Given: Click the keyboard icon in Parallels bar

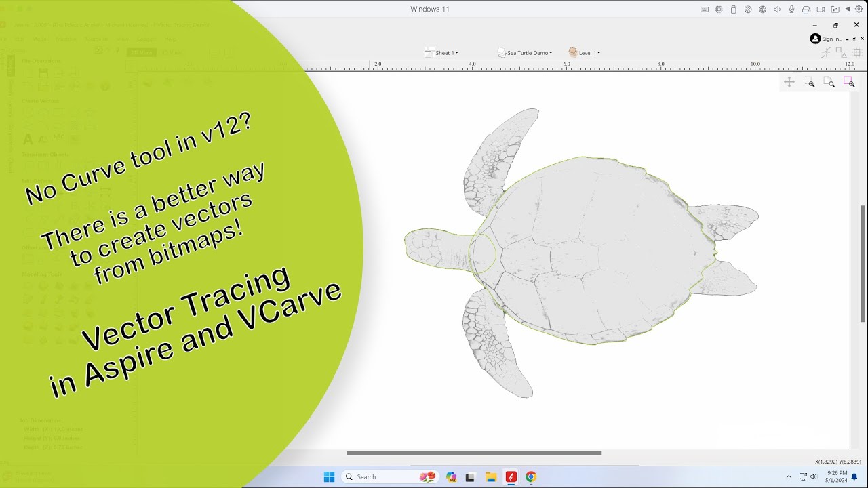Looking at the screenshot, I should pos(705,9).
